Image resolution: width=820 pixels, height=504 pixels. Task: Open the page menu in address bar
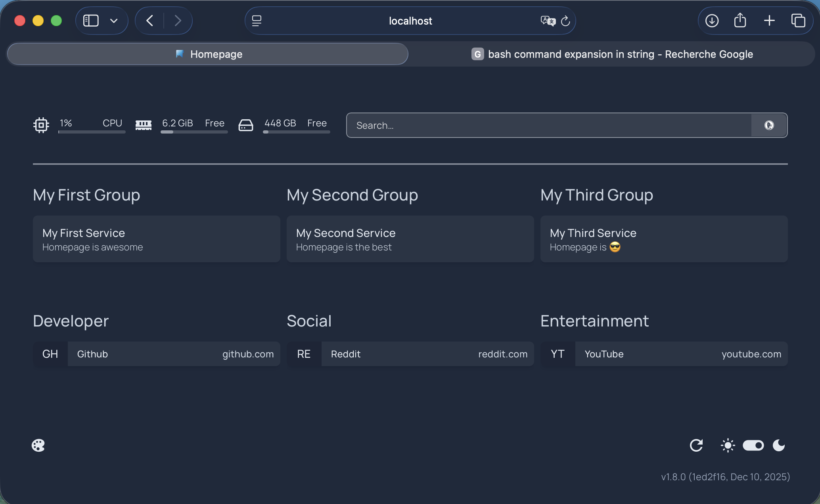tap(257, 21)
